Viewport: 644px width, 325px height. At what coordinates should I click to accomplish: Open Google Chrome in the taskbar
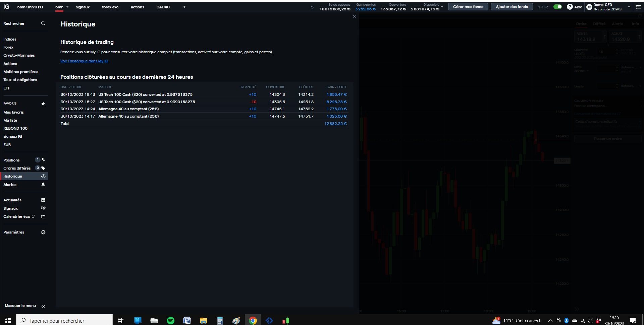[253, 321]
